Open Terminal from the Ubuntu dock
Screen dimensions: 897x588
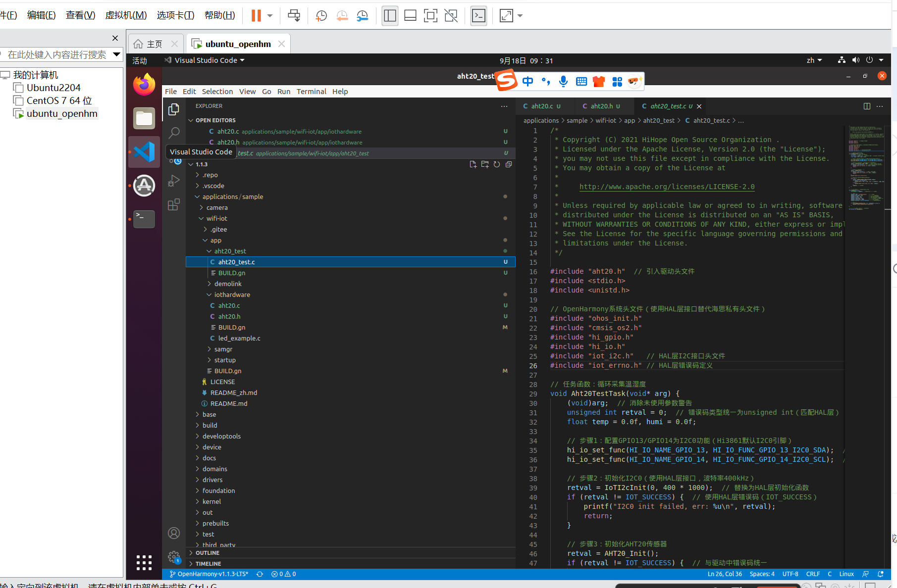click(x=144, y=219)
